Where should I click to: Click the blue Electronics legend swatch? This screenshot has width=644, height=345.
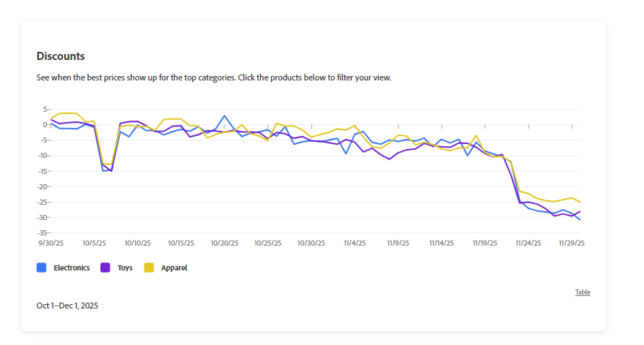(x=42, y=268)
